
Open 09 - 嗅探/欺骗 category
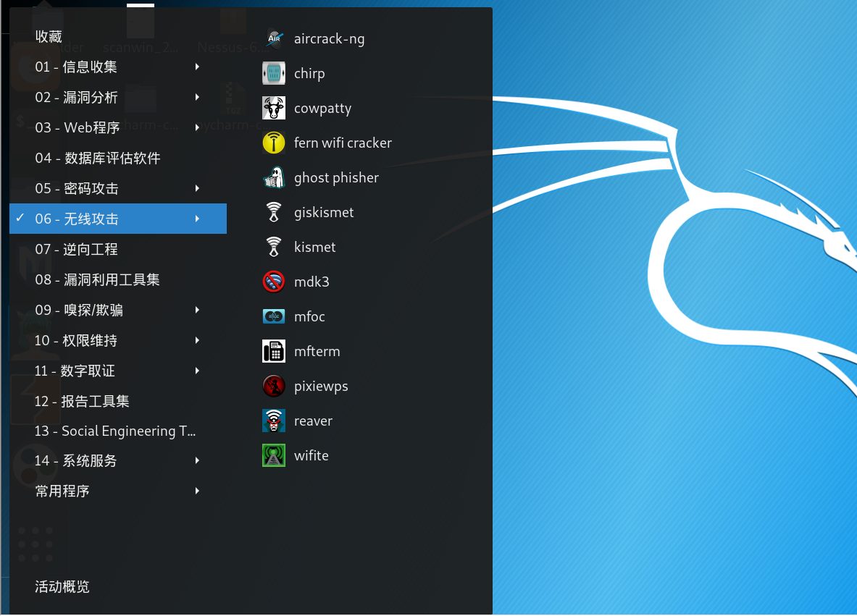tap(118, 311)
